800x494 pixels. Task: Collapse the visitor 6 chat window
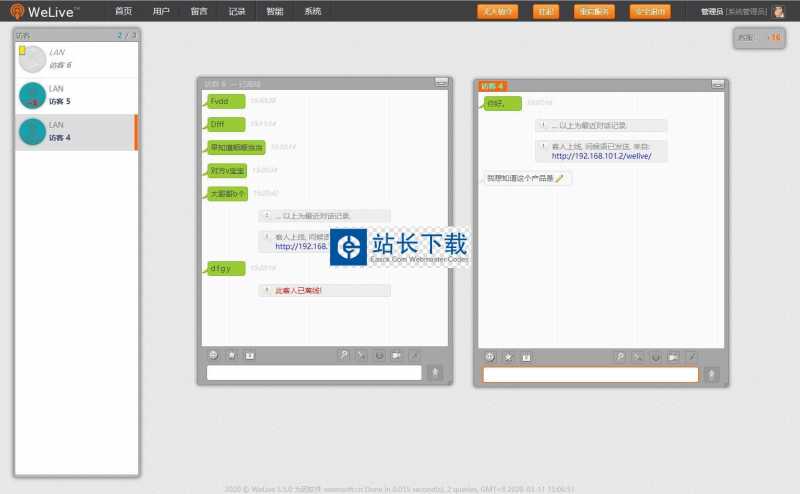[441, 83]
